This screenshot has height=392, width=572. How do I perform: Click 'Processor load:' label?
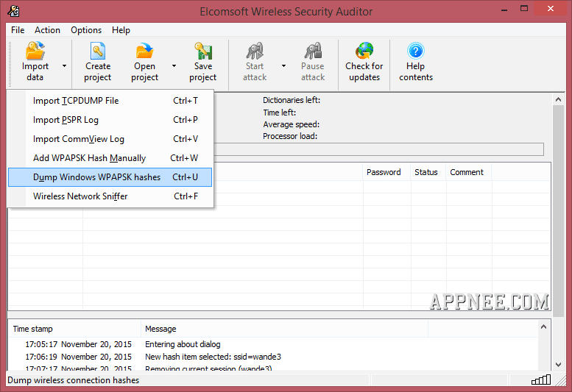point(290,136)
